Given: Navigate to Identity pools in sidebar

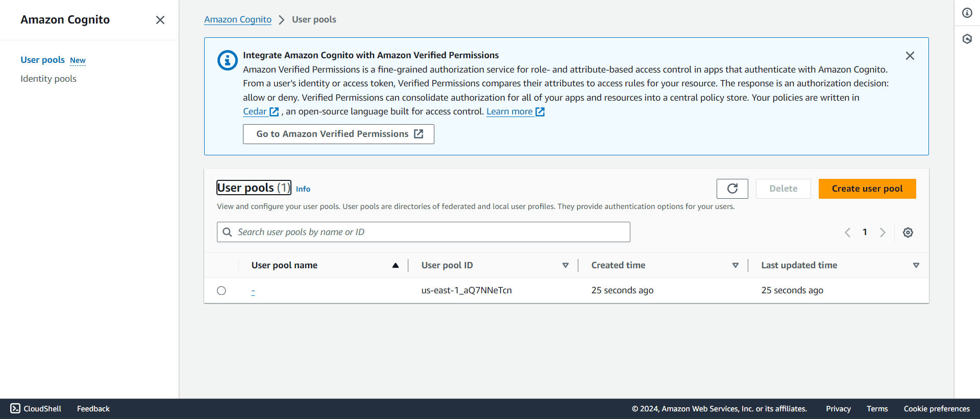Looking at the screenshot, I should point(48,79).
